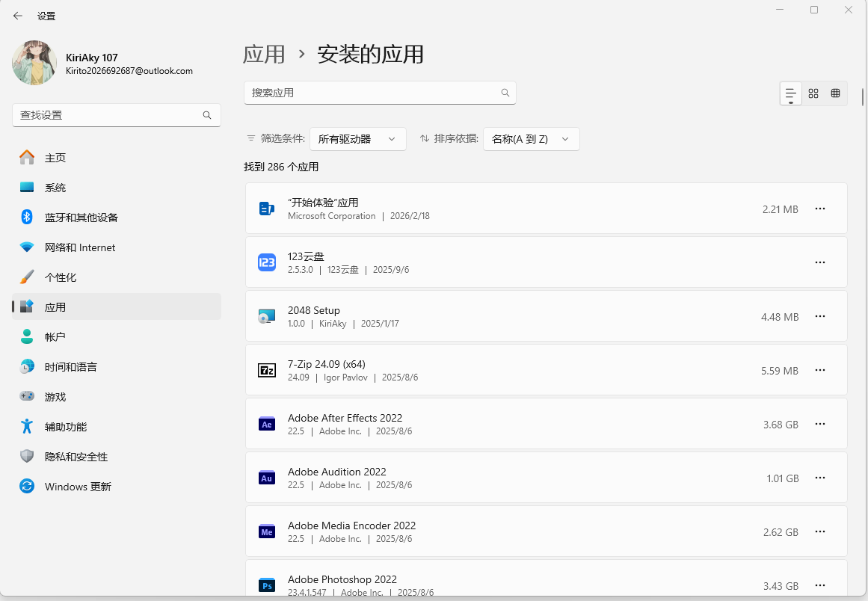The height and width of the screenshot is (601, 868).
Task: Open the 排序依据 名称(A 到 Z) dropdown
Action: [x=531, y=139]
